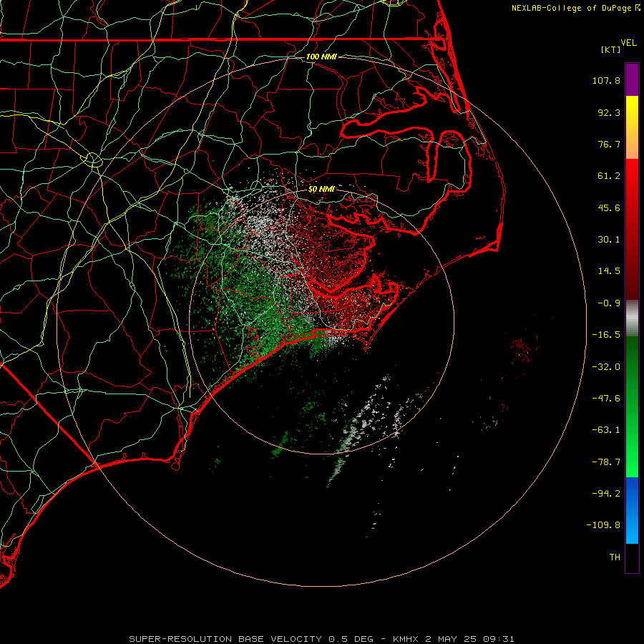Click the 45.6 legend value
The width and height of the screenshot is (644, 644).
(609, 208)
